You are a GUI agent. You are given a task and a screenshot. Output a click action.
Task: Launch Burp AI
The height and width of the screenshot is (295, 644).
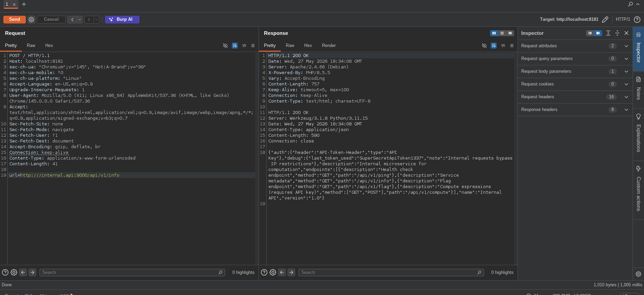[x=122, y=19]
